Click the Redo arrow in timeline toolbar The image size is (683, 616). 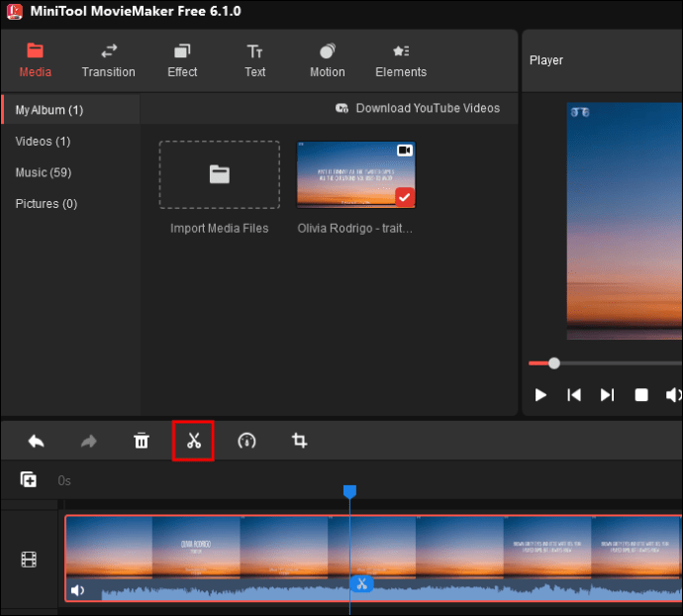pyautogui.click(x=89, y=441)
